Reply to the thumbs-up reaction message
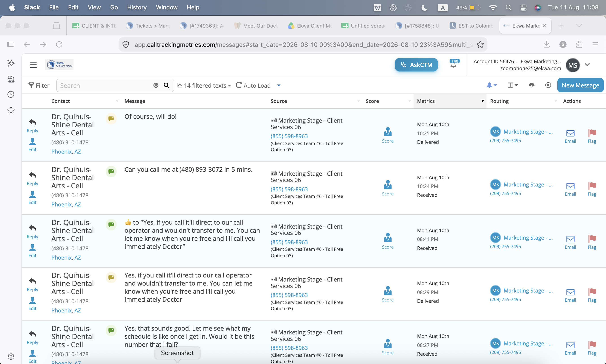606x364 pixels. (x=32, y=232)
